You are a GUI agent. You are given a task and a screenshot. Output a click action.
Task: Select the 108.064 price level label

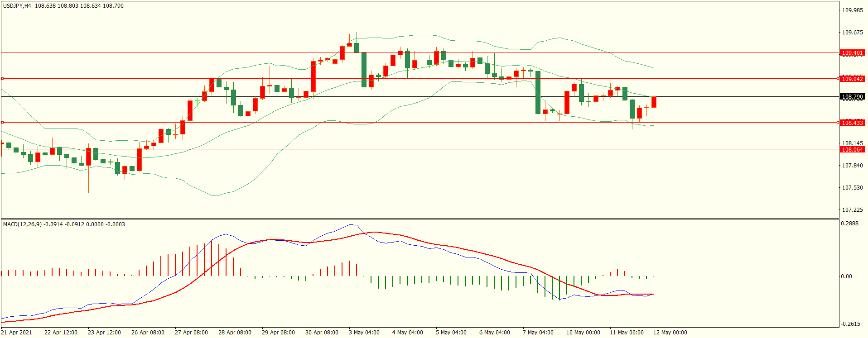point(852,149)
